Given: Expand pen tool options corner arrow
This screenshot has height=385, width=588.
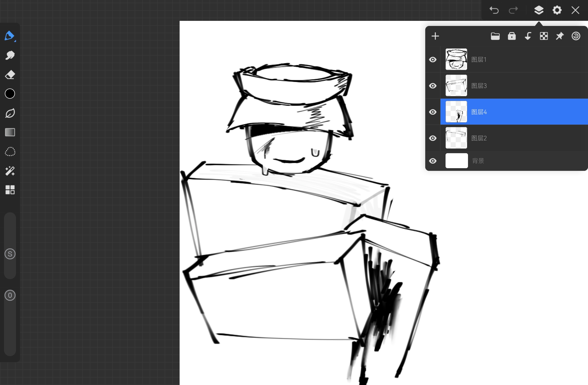Looking at the screenshot, I should pyautogui.click(x=15, y=41).
